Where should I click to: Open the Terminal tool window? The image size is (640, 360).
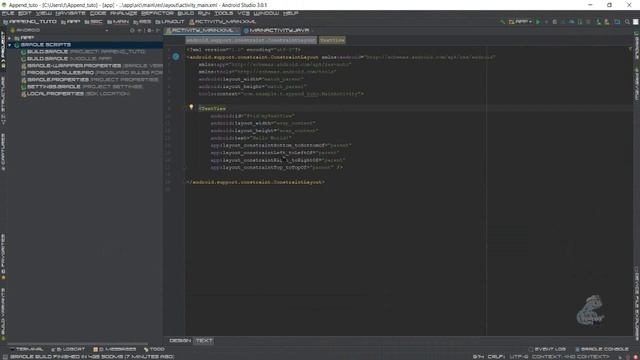coord(26,349)
